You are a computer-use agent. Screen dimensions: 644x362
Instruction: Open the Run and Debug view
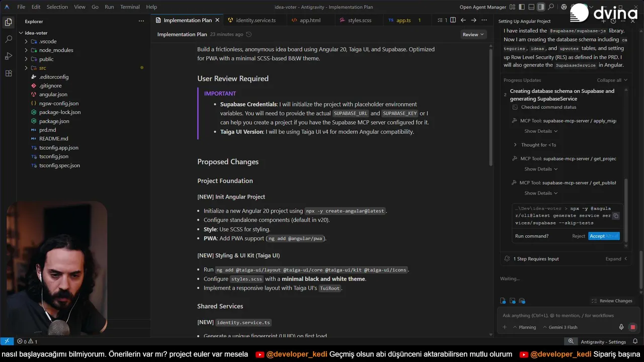[8, 56]
